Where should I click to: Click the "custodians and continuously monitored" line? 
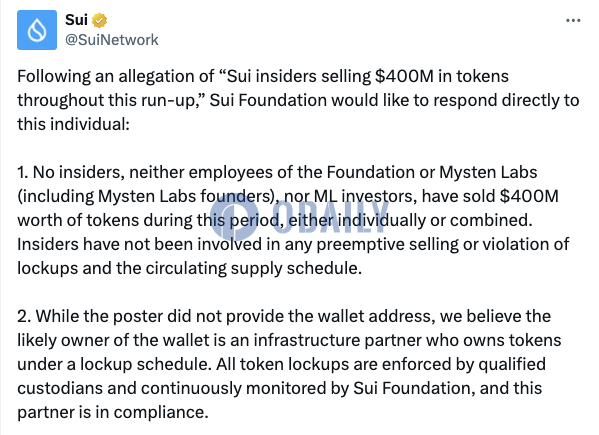(x=280, y=388)
